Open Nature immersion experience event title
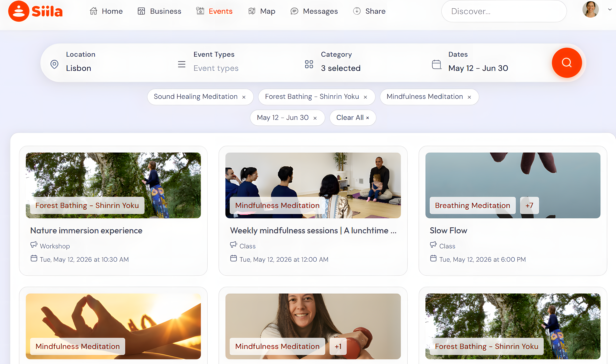 (x=86, y=231)
